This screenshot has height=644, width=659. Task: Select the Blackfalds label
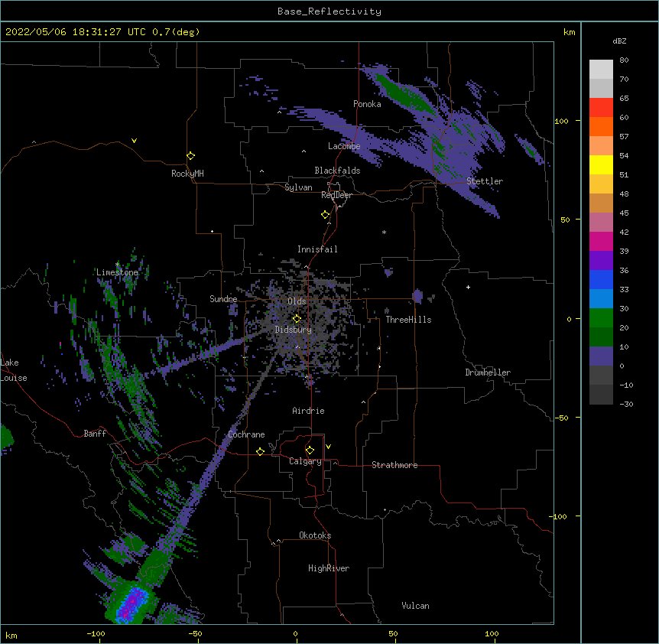click(337, 171)
